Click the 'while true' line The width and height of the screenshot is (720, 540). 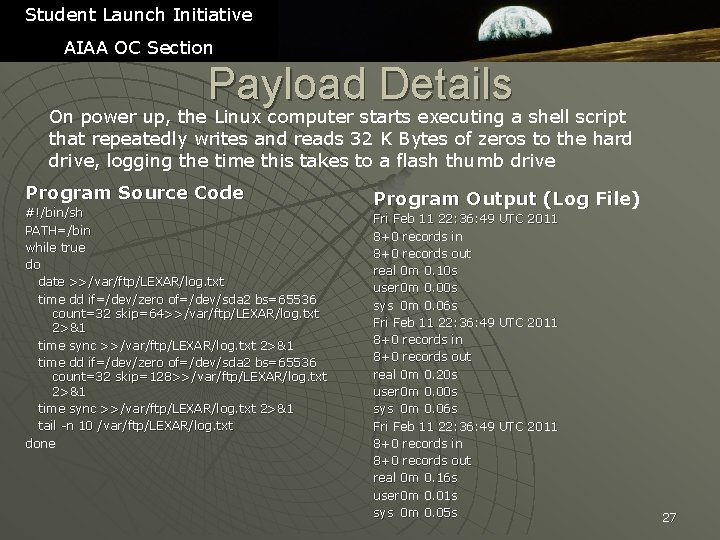(56, 248)
